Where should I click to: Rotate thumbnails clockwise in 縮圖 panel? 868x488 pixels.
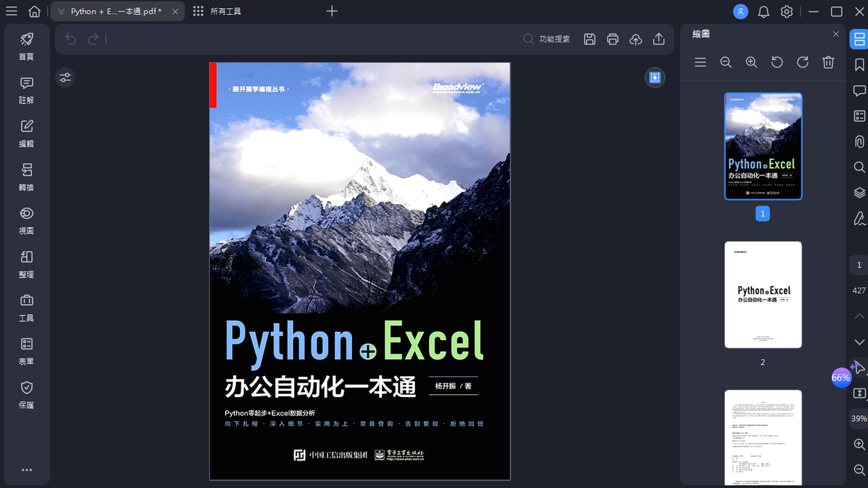(x=802, y=62)
